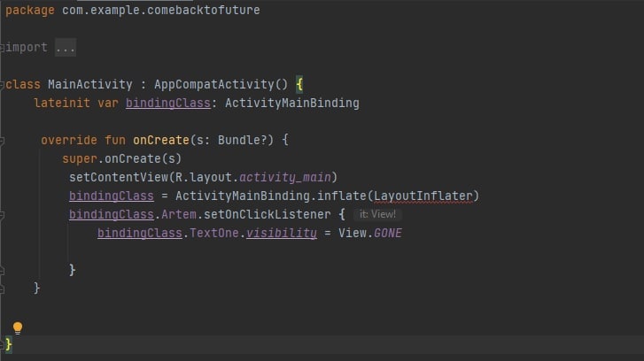Screen dimensions: 644x361
Task: Click the highlighted closing brace on last line
Action: pyautogui.click(x=9, y=344)
